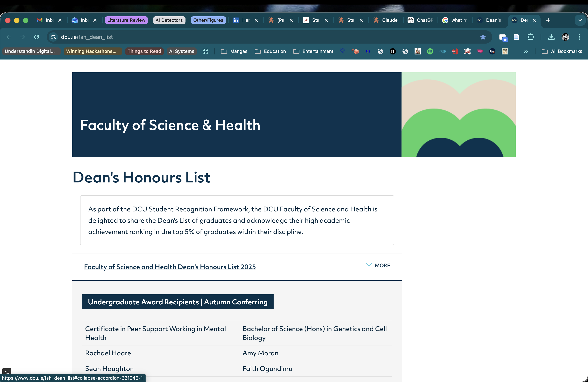Open the teal pixelated fish bookmark
588x382 pixels.
click(443, 51)
